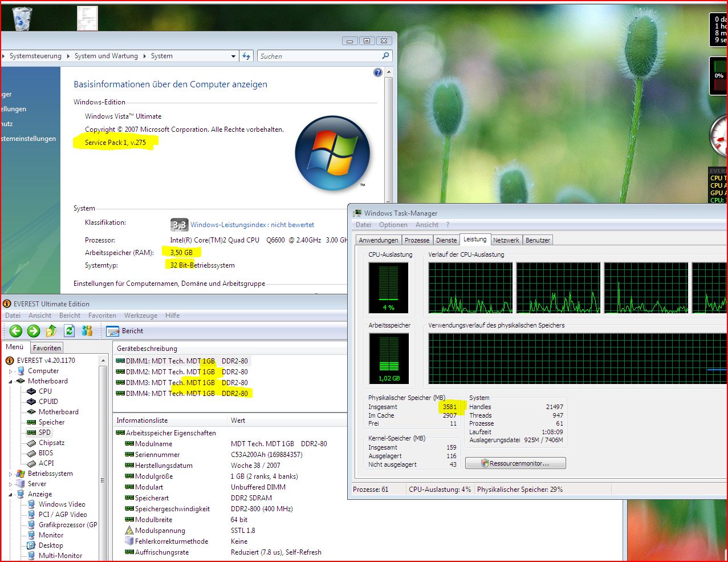Open the Anwendungen tab in Task-Manager
The image size is (728, 562).
point(379,240)
